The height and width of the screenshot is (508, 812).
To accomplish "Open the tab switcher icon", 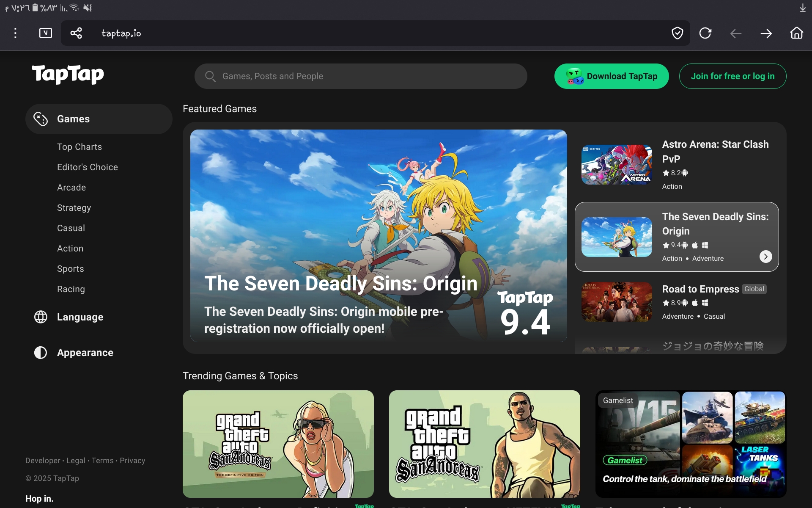I will (x=46, y=33).
